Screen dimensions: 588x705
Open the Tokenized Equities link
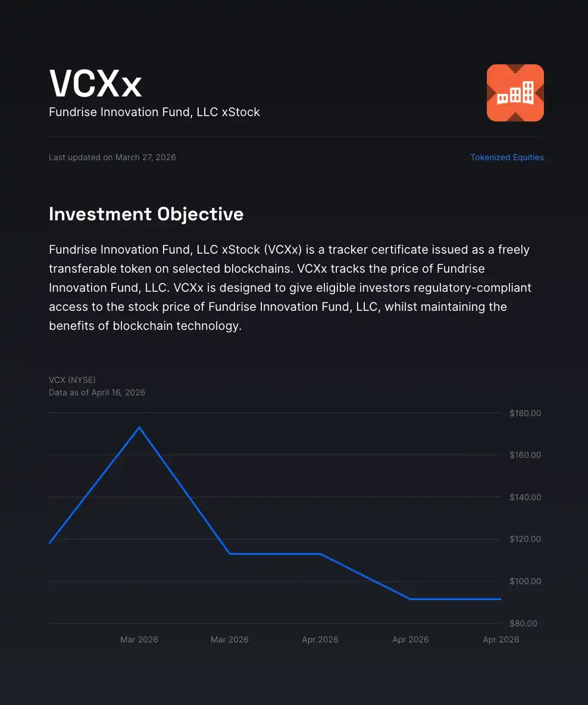[507, 157]
